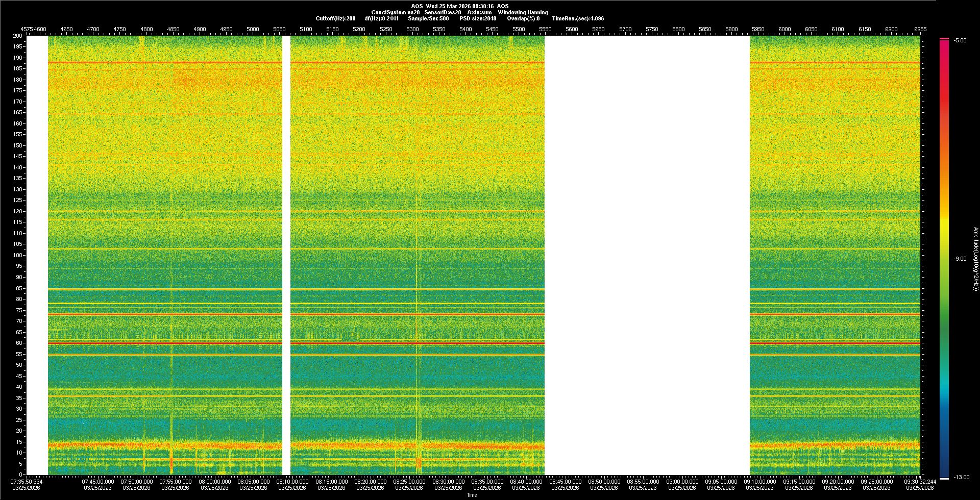Click the -9.00 midpoint on color scale

[x=960, y=259]
